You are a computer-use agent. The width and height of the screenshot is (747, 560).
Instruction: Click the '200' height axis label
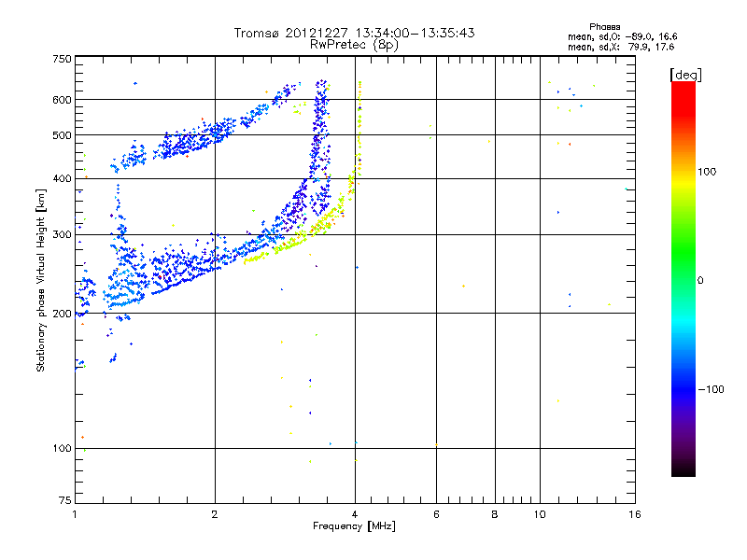click(63, 314)
